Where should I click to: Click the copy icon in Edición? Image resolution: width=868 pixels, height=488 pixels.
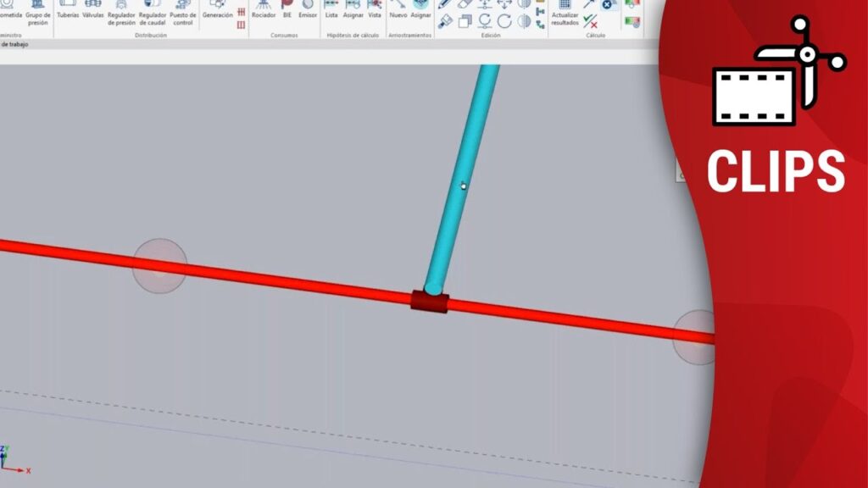point(465,22)
